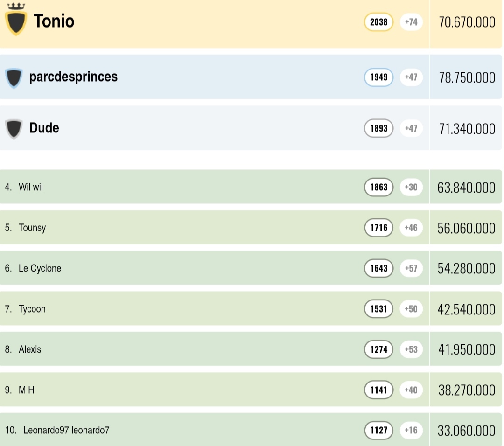Open Leonardo97 leonardo7 player entry
This screenshot has height=446, width=504.
[66, 430]
